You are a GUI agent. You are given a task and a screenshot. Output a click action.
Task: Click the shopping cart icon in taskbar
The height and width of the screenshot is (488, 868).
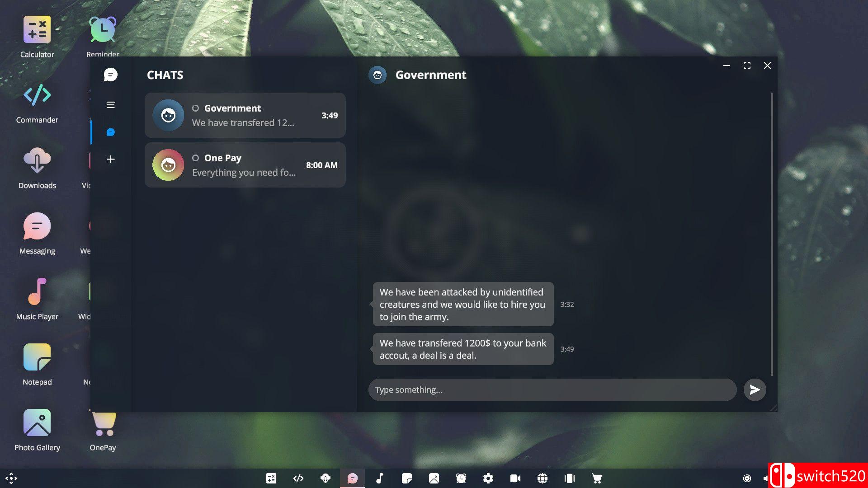click(597, 478)
